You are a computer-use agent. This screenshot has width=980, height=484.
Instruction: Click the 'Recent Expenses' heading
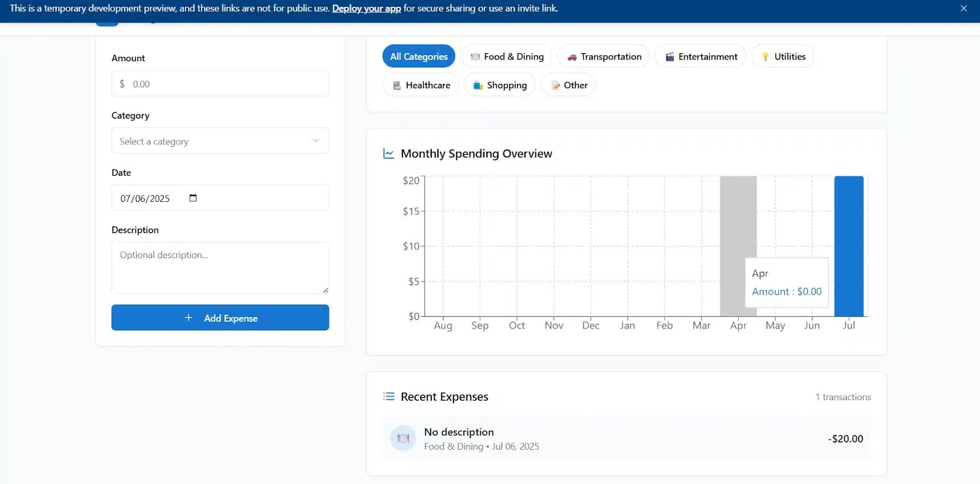(x=445, y=397)
